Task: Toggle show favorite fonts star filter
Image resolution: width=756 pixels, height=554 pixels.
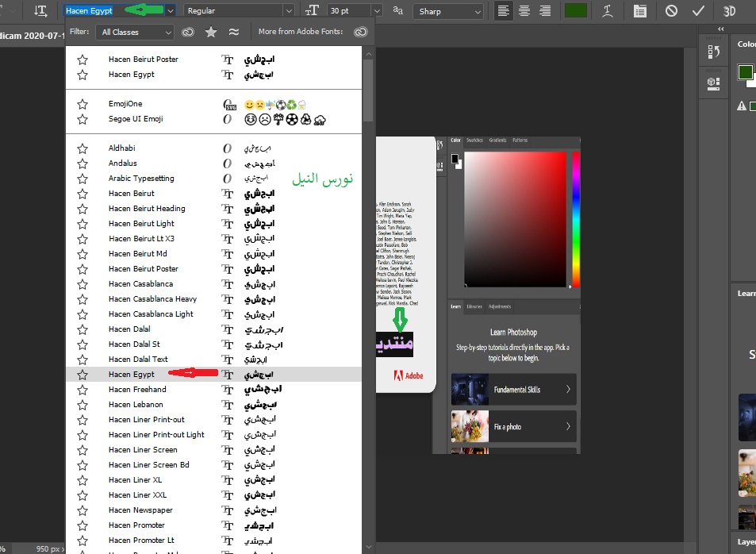Action: (211, 33)
